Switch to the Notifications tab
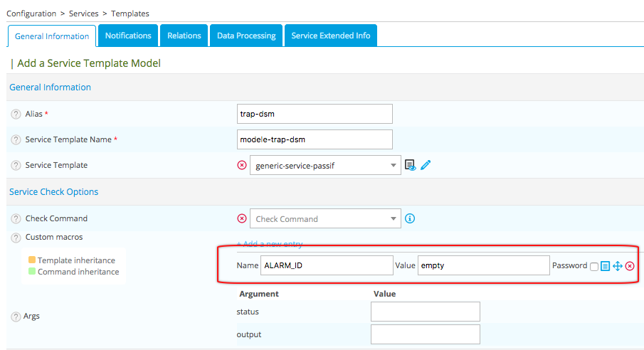This screenshot has height=350, width=644. (128, 36)
